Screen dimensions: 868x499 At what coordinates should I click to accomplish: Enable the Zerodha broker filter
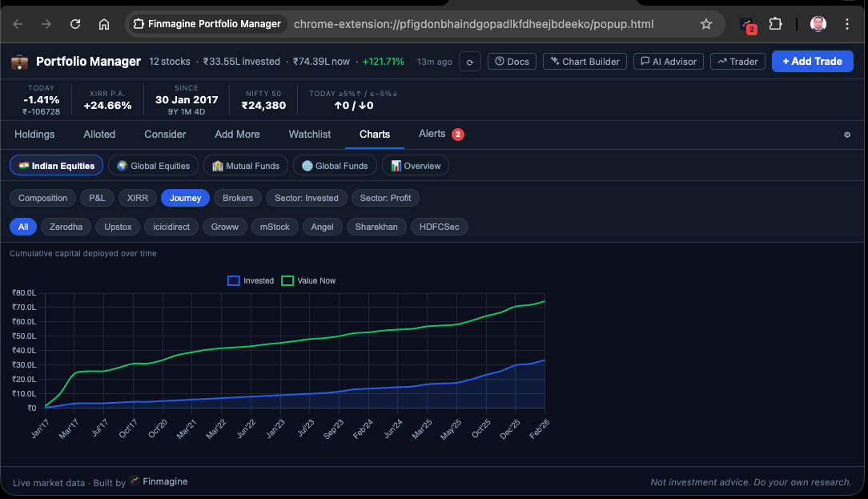pos(66,227)
